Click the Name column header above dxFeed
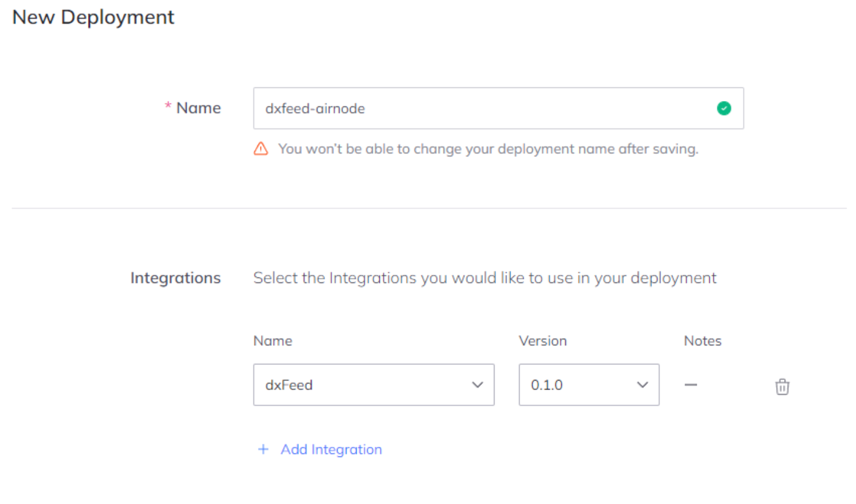The image size is (856, 504). tap(273, 341)
